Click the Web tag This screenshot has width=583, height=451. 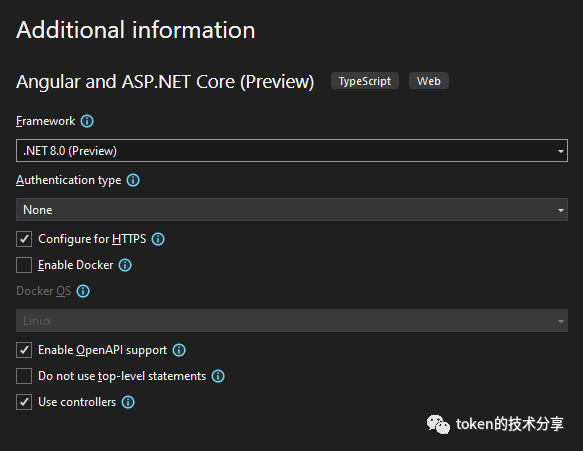pyautogui.click(x=429, y=81)
